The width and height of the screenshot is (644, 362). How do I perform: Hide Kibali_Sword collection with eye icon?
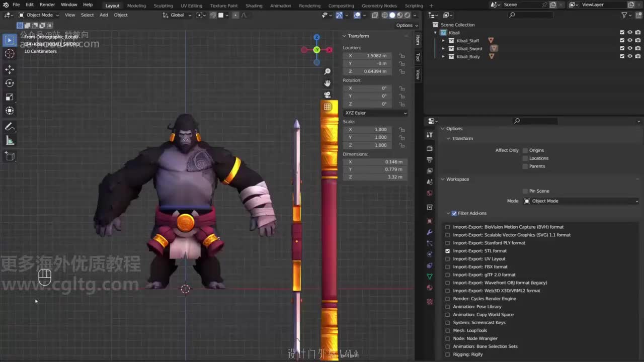pos(630,49)
